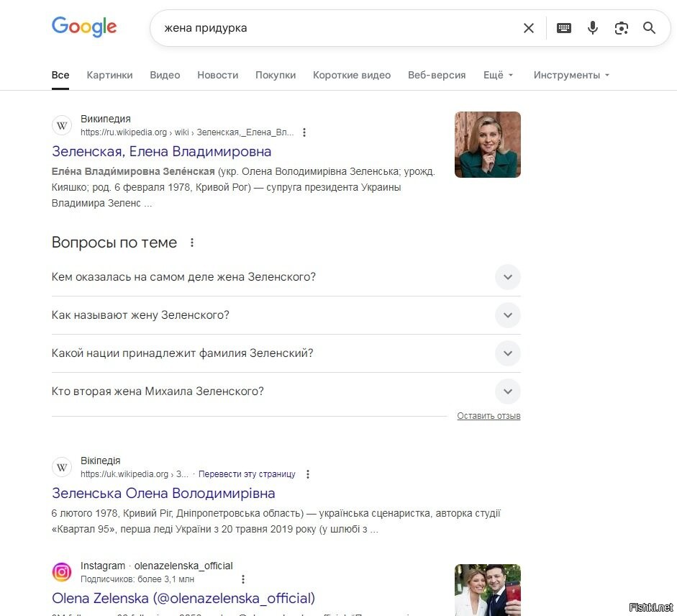Image resolution: width=677 pixels, height=616 pixels.
Task: Open three-dot menu beside Вопросы по теме
Action: click(192, 243)
